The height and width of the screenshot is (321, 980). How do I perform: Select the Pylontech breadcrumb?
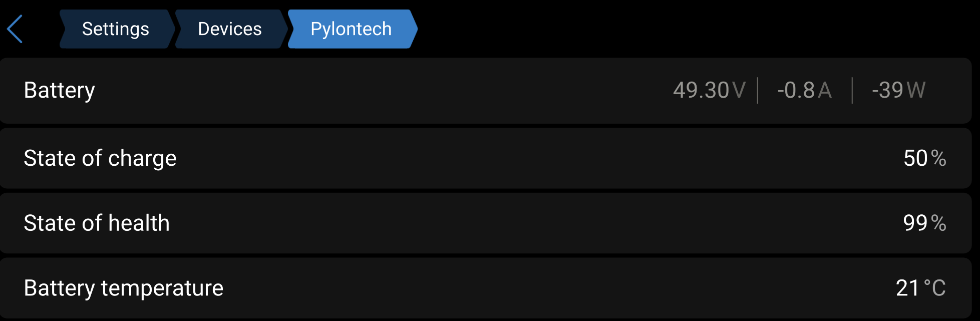pyautogui.click(x=351, y=29)
